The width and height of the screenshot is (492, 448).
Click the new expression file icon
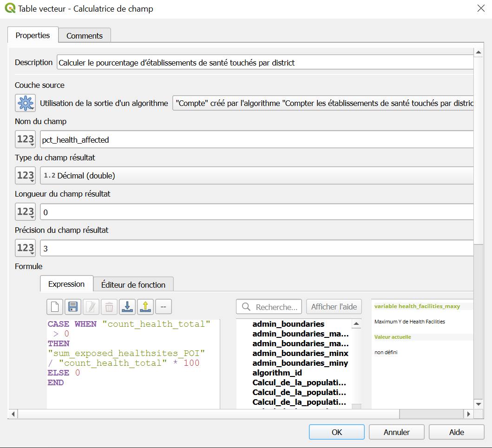click(x=55, y=307)
